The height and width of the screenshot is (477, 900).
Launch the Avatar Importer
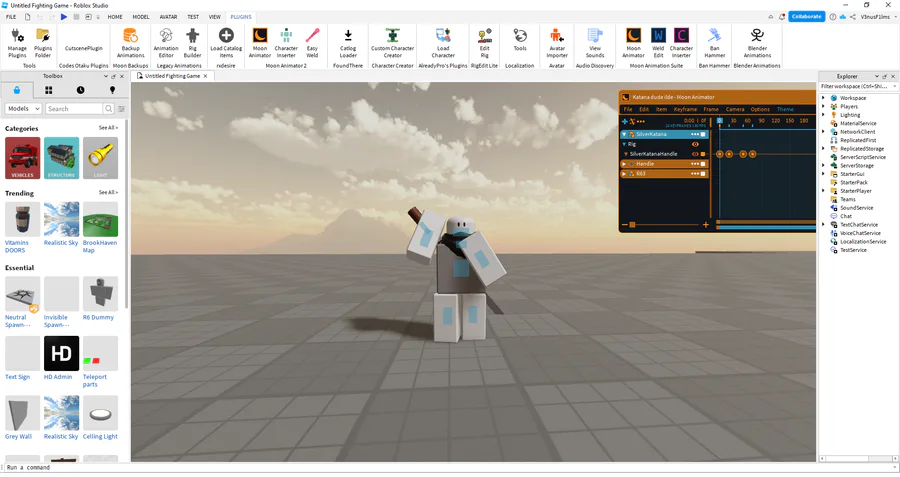(x=557, y=42)
